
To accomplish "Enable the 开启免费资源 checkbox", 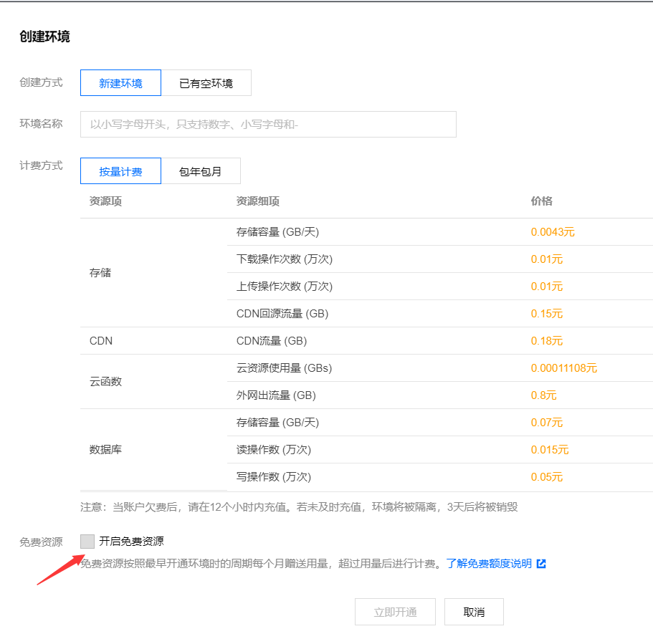I will 87,542.
